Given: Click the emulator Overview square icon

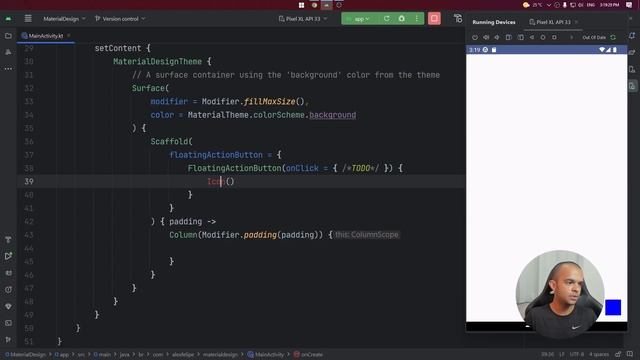Looking at the screenshot, I should point(554,37).
